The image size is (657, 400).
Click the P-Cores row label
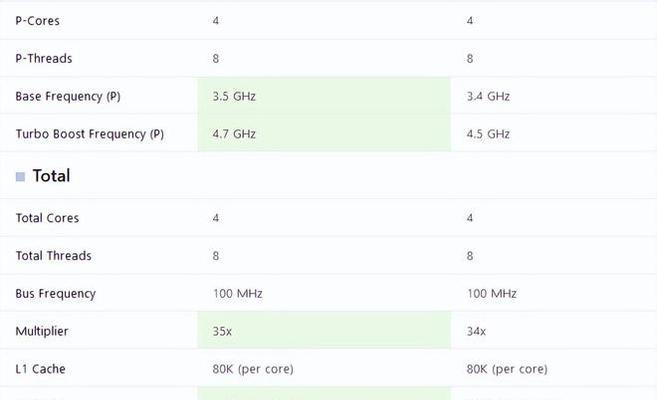(x=37, y=21)
